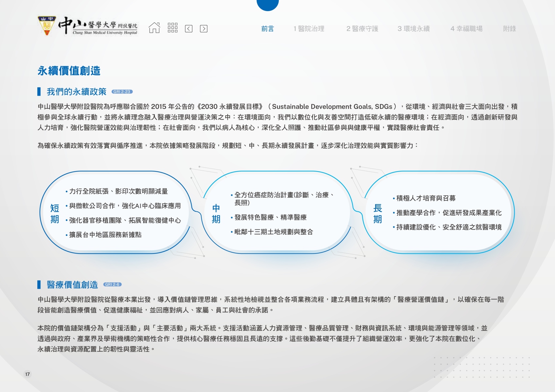Click the page number 17 indicator
Image resolution: width=555 pixels, height=392 pixels.
[27, 374]
